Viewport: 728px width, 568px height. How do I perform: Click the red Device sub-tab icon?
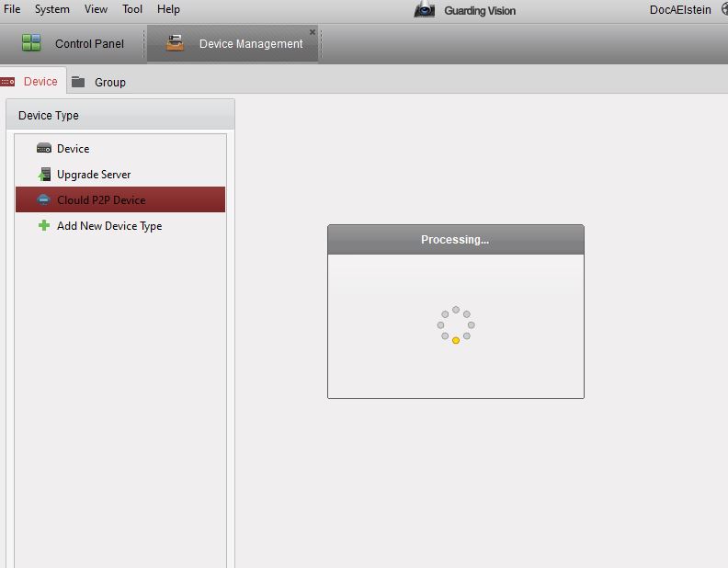tap(7, 82)
